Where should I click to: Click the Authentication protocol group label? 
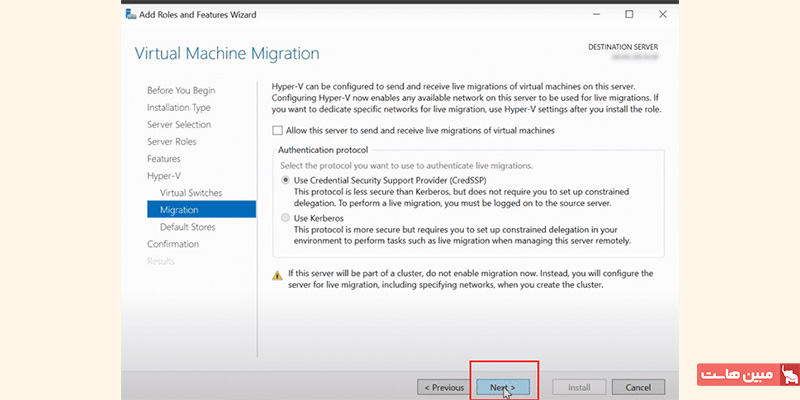(x=323, y=150)
